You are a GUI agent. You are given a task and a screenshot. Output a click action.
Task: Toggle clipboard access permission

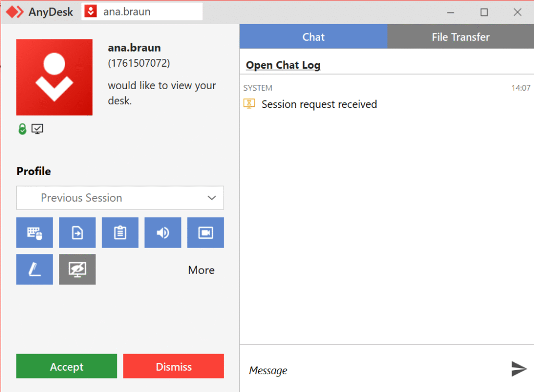point(120,232)
